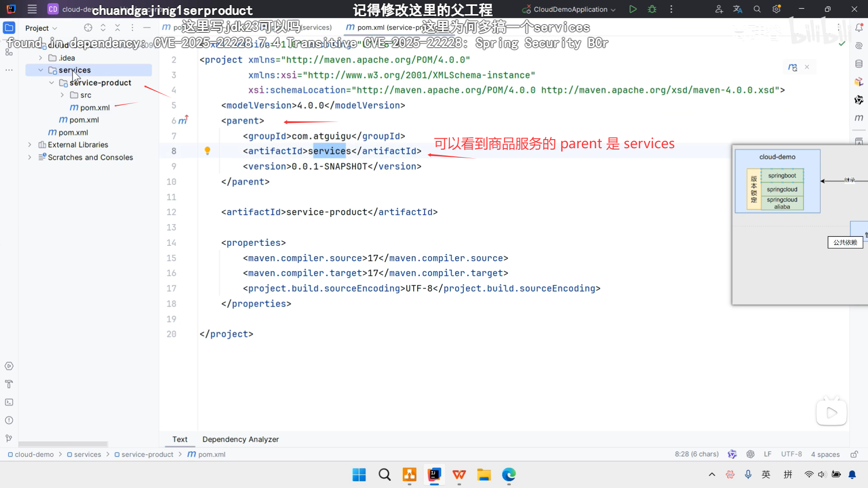
Task: Open the Database tool window icon
Action: point(859,64)
